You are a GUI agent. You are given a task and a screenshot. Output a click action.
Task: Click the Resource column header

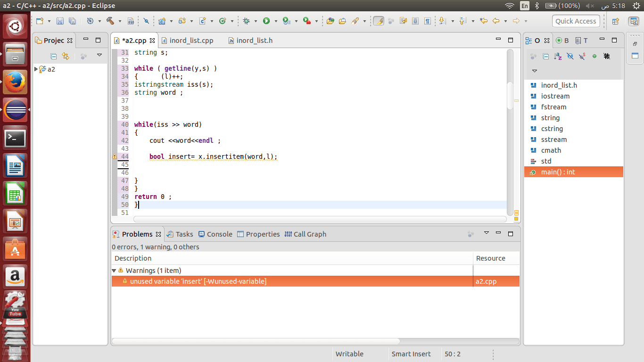[496, 258]
